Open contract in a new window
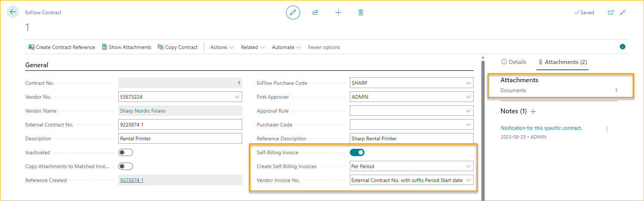 click(x=611, y=12)
